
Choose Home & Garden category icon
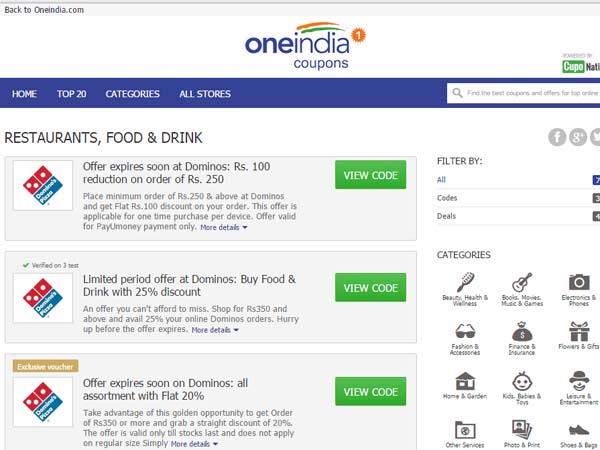pos(465,381)
